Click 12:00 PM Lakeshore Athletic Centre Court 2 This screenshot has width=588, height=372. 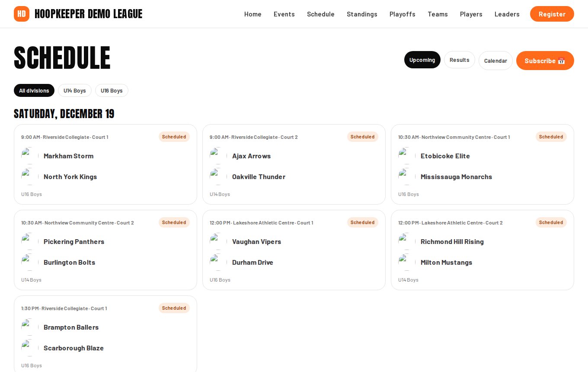click(x=451, y=223)
